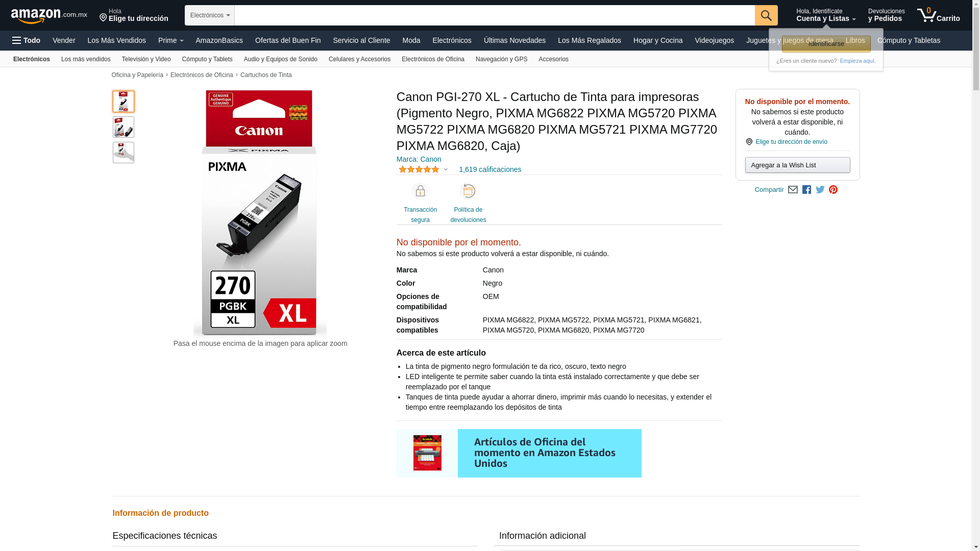Expand the star rating breakdown arrow

pos(446,170)
